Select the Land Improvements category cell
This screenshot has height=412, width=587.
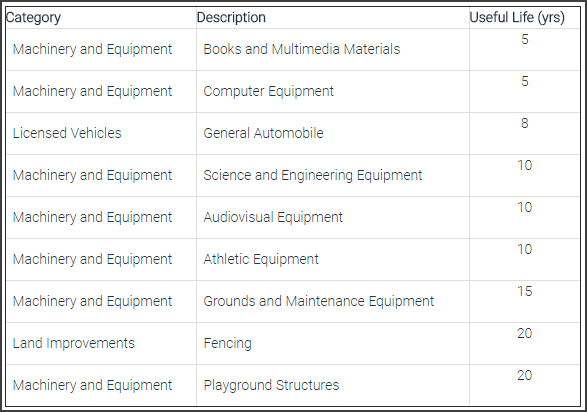click(x=74, y=343)
